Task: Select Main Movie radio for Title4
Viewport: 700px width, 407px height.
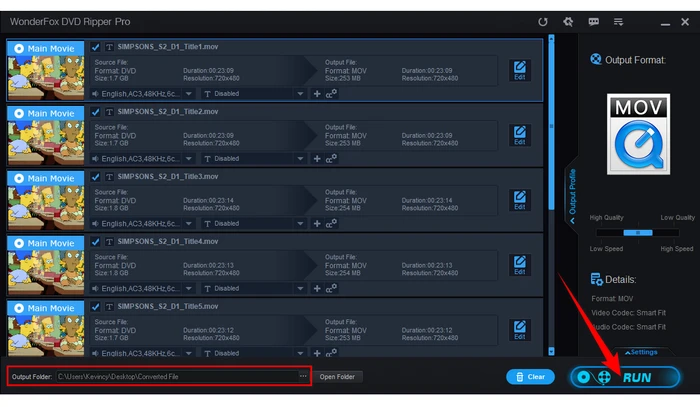Action: [x=19, y=243]
